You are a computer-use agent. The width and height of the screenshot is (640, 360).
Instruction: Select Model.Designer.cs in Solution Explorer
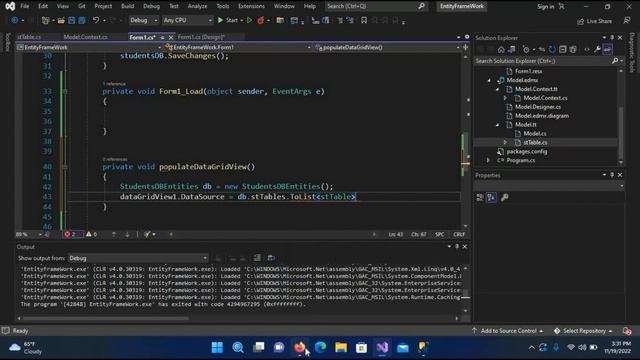pos(538,107)
